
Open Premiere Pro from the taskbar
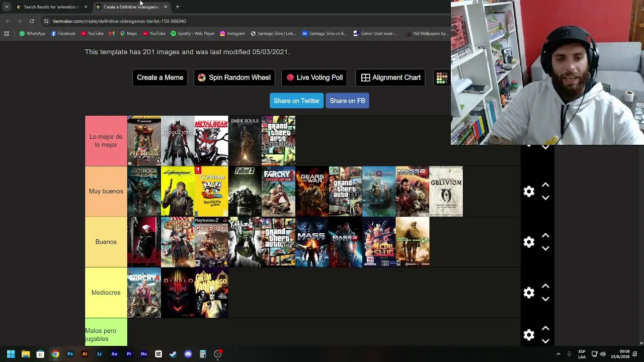pyautogui.click(x=129, y=354)
